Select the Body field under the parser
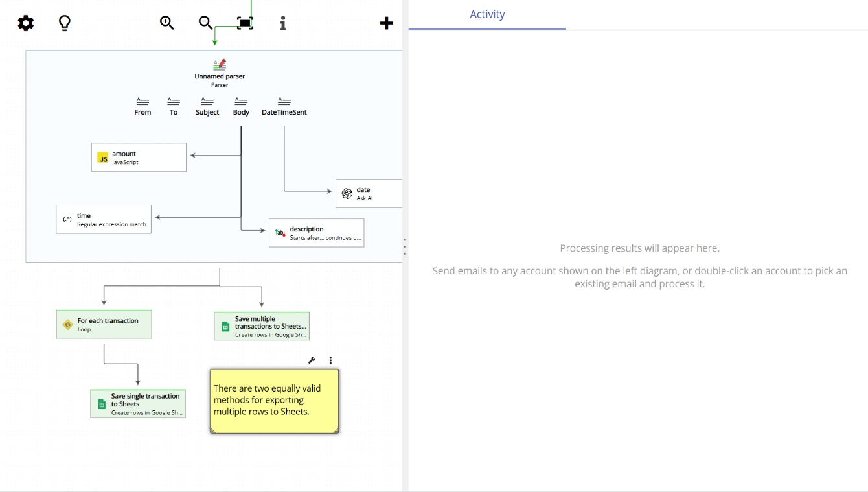The image size is (868, 492). [x=240, y=105]
